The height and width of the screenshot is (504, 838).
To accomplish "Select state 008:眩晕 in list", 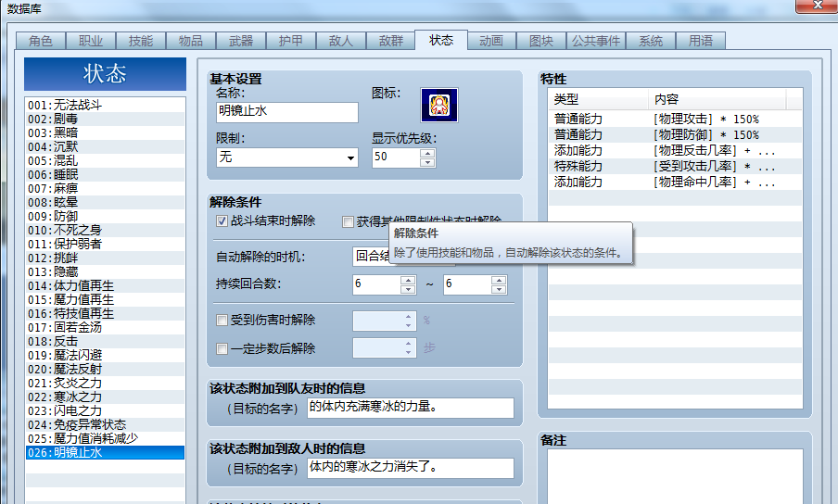I will click(106, 202).
